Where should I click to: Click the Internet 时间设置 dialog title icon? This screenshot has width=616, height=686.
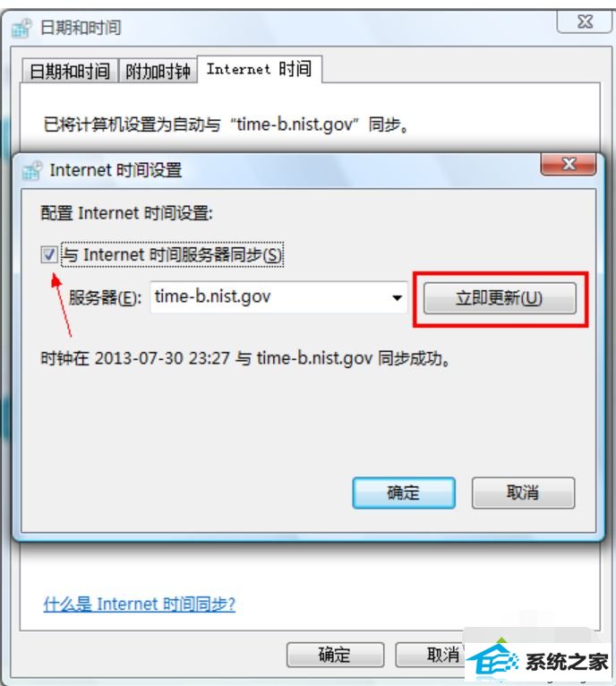[32, 170]
